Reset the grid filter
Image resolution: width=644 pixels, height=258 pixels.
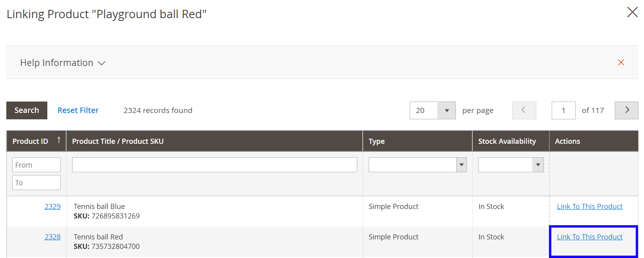pyautogui.click(x=78, y=110)
